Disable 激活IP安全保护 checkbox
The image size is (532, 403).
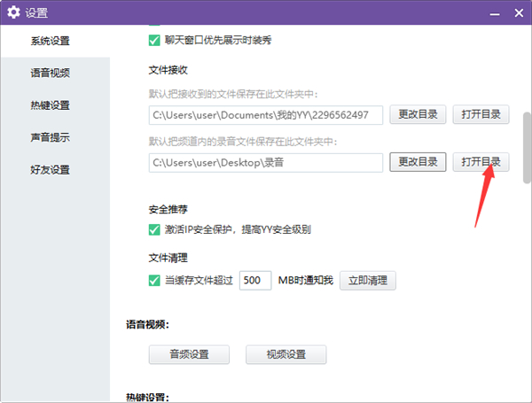pos(154,230)
